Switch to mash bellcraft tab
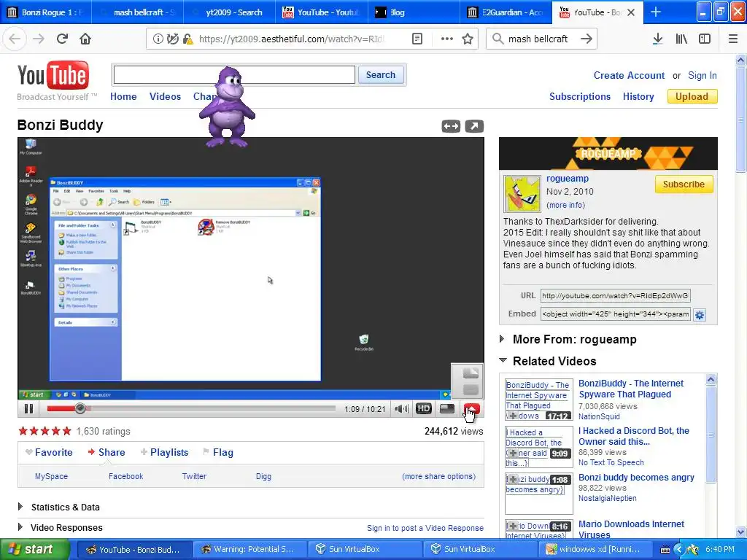This screenshot has height=560, width=747. click(139, 12)
